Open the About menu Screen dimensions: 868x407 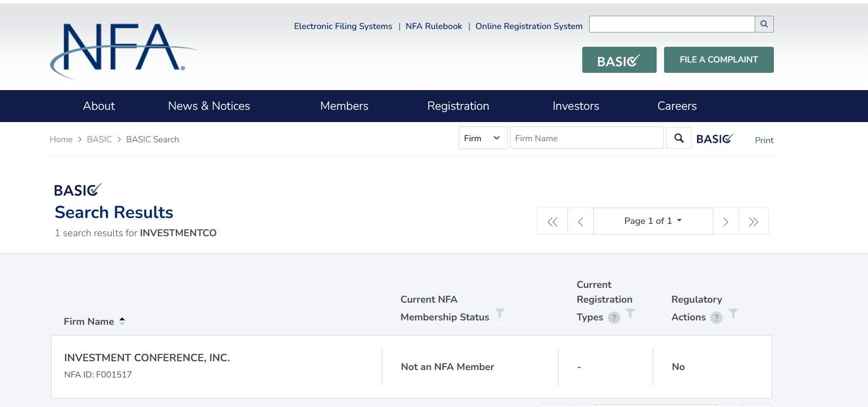coord(99,106)
